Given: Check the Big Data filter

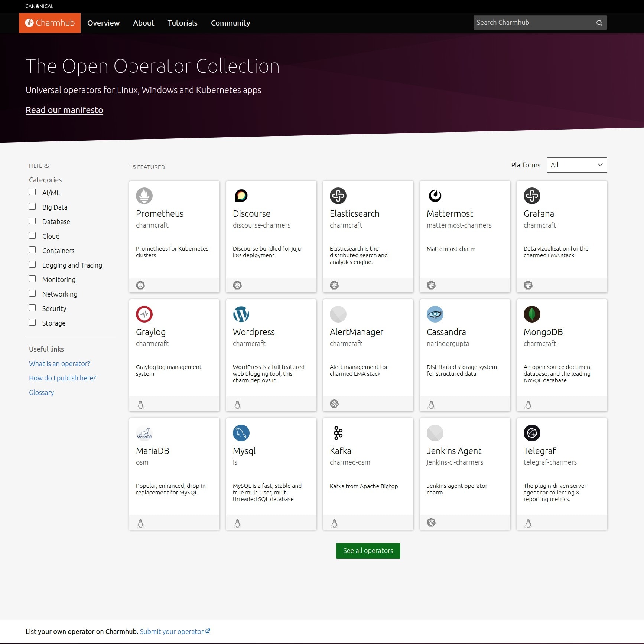Looking at the screenshot, I should click(32, 207).
